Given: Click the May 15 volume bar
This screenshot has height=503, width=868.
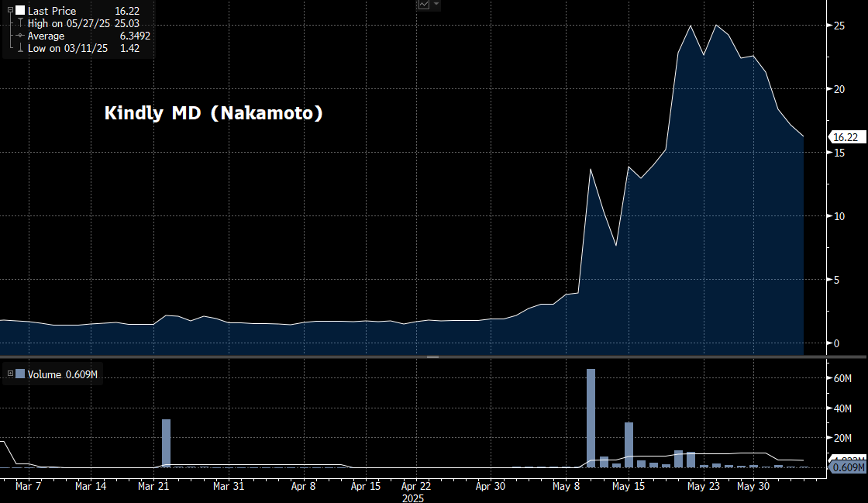Looking at the screenshot, I should [x=629, y=445].
